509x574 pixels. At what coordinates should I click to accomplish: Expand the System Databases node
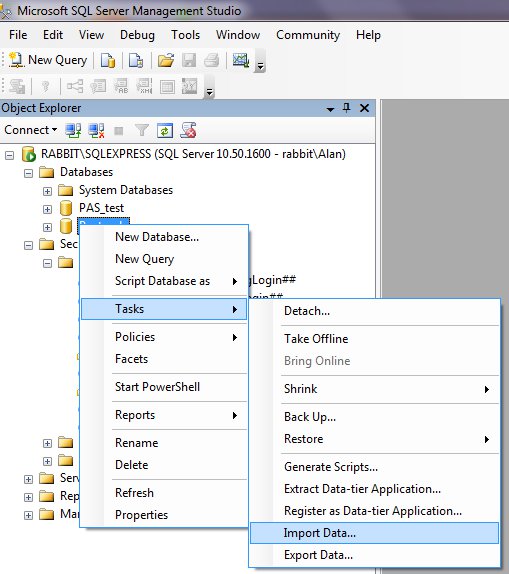(47, 191)
